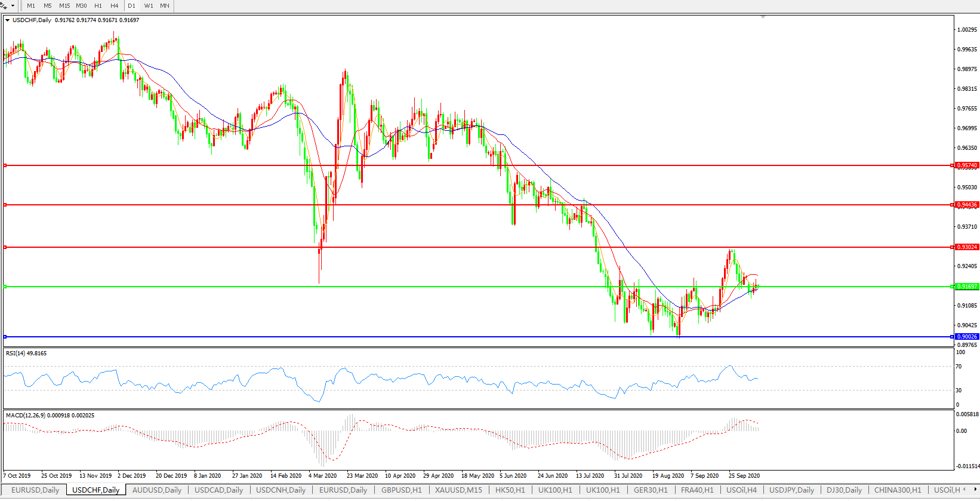Click the RSI(14) indicator label
980x501 pixels.
(x=26, y=354)
